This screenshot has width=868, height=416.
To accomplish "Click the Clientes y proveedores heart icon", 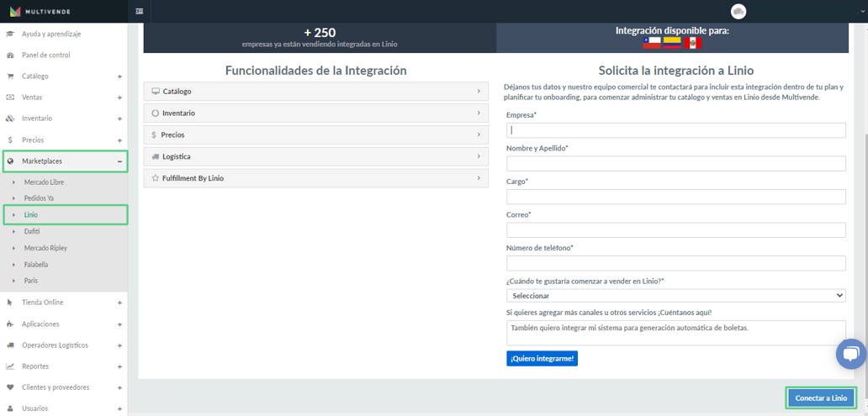I will 9,387.
